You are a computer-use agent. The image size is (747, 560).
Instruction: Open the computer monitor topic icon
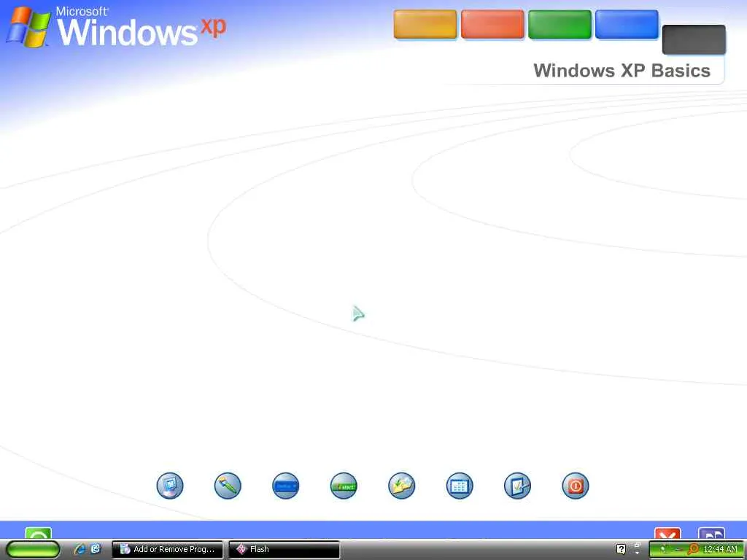coord(170,486)
